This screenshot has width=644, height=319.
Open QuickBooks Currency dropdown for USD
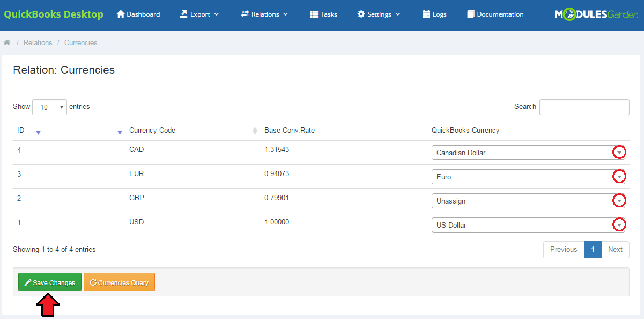[x=529, y=225]
